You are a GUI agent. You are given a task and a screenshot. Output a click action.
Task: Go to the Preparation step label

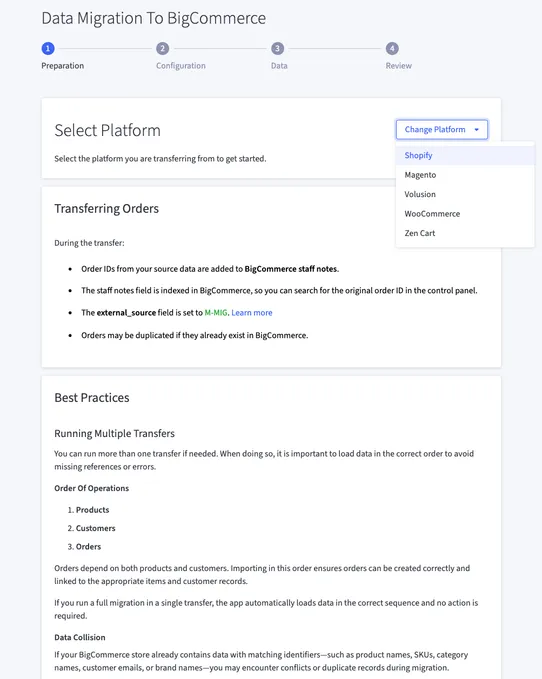click(63, 66)
